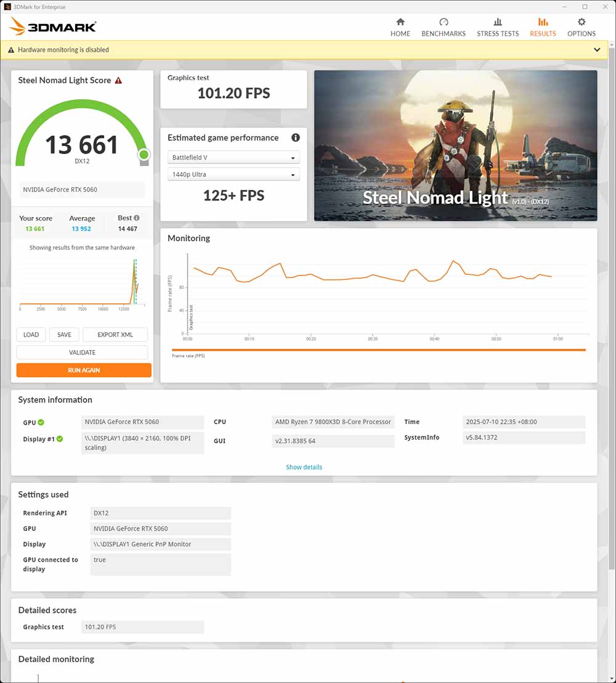Open the Battlefield V game dropdown
Image resolution: width=616 pixels, height=683 pixels.
(x=233, y=158)
